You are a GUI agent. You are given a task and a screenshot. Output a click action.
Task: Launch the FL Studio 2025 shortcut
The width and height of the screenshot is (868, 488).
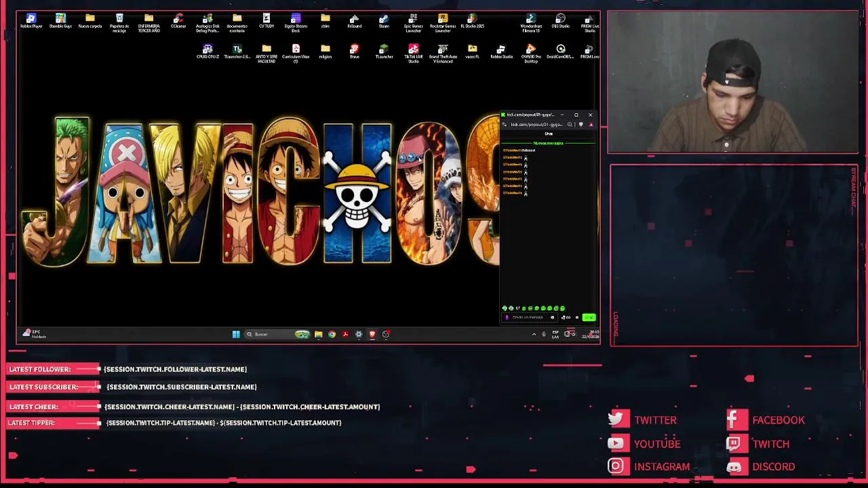[x=472, y=22]
